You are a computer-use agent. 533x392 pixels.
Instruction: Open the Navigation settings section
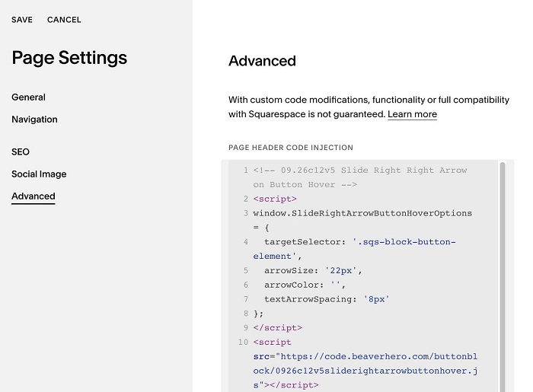pyautogui.click(x=35, y=120)
